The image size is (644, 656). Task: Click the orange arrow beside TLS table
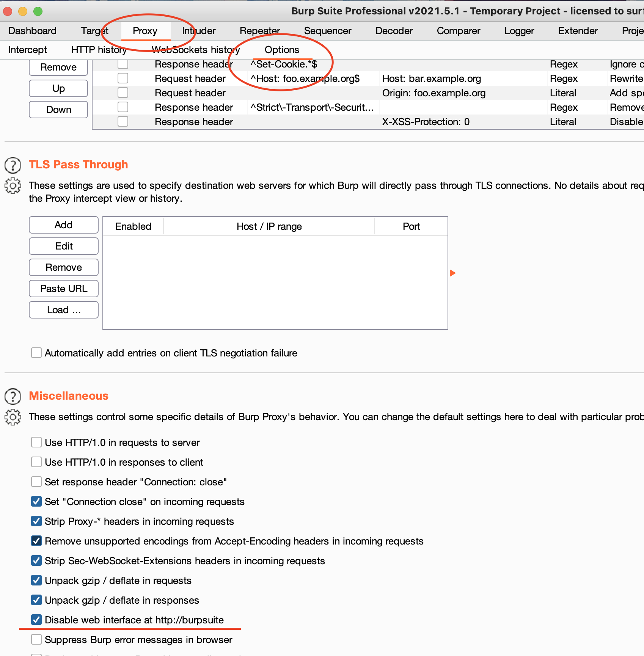(x=452, y=273)
